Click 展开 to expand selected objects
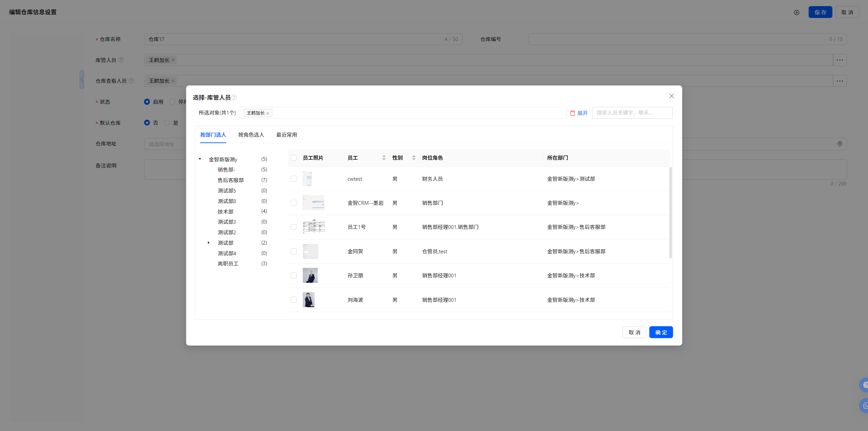 582,113
